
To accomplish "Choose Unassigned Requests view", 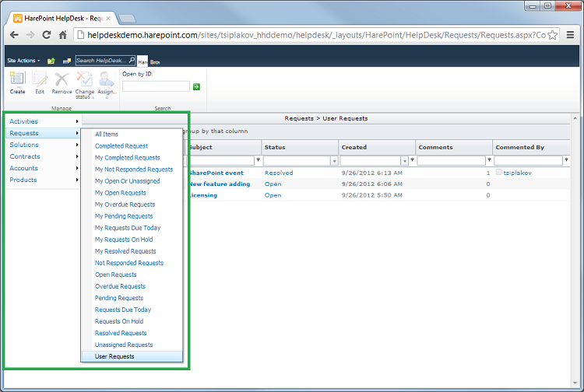I will pos(124,345).
